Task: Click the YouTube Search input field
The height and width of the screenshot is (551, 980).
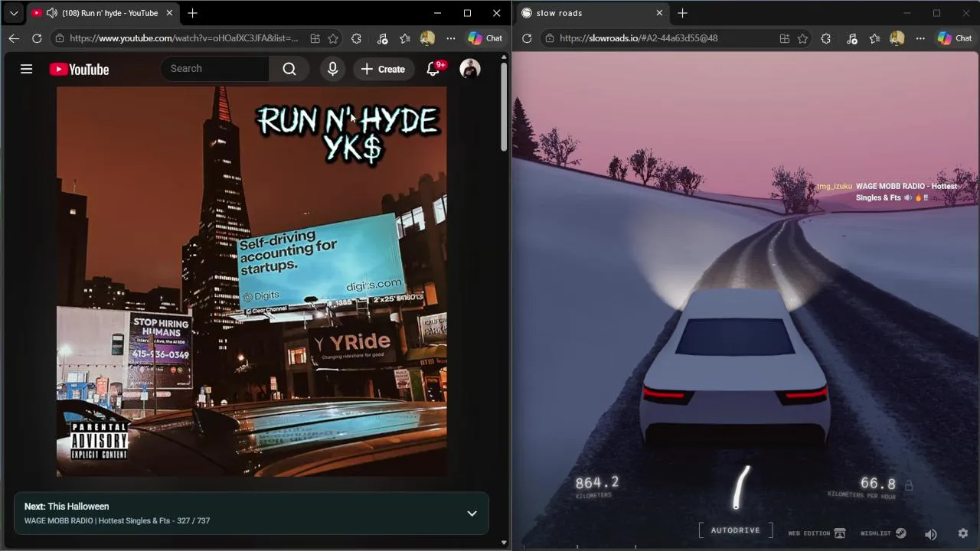Action: click(214, 69)
